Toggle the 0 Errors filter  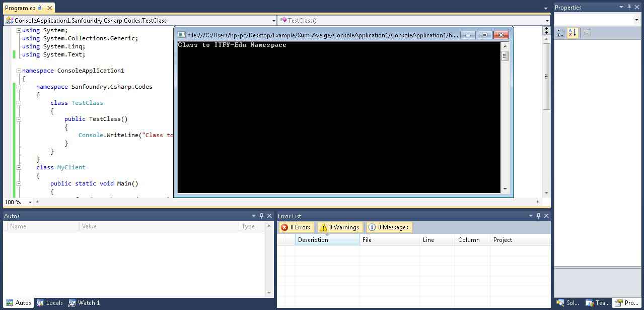pyautogui.click(x=297, y=227)
